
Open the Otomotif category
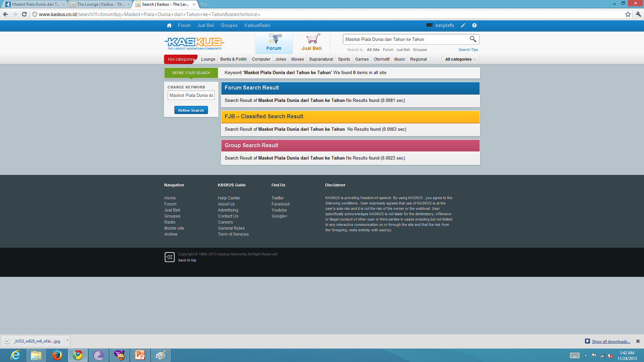point(382,59)
